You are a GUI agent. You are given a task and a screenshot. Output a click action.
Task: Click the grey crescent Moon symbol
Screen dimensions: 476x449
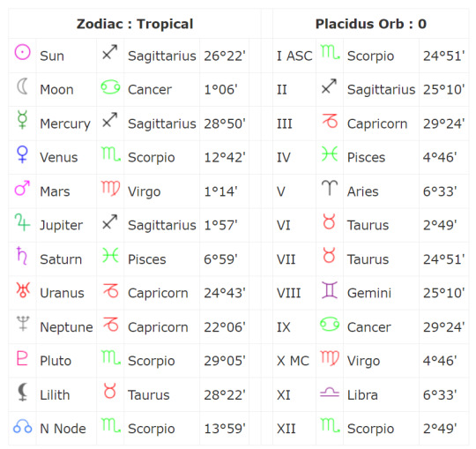coord(22,86)
